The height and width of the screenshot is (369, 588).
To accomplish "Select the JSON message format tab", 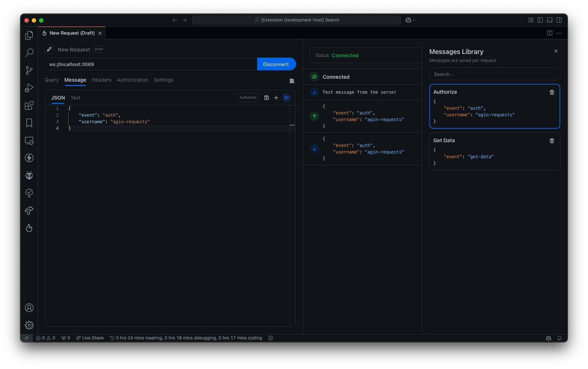I will pyautogui.click(x=58, y=98).
